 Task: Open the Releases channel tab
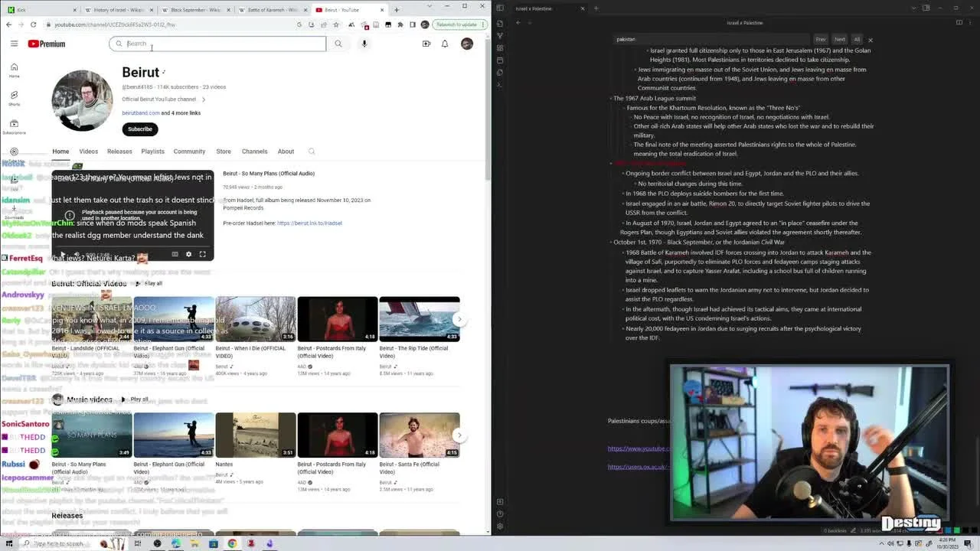pos(119,152)
